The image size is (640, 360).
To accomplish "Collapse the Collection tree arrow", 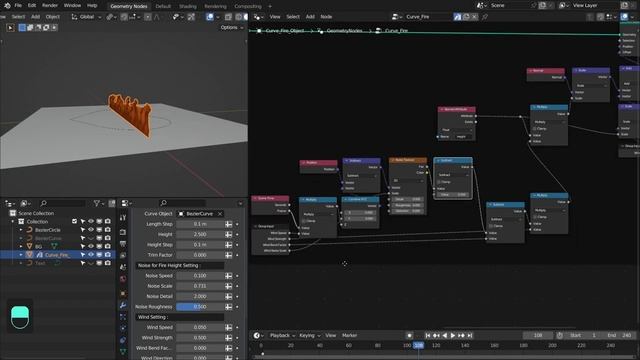I will [13, 222].
